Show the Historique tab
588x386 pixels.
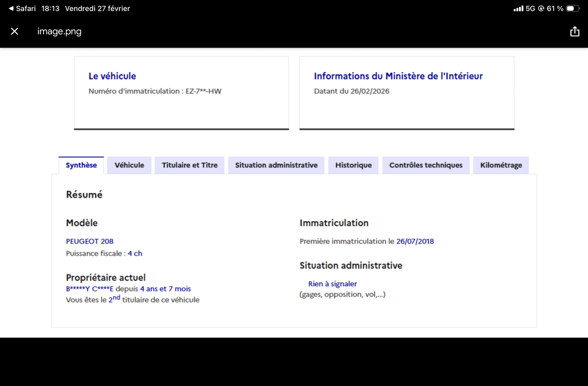[353, 165]
